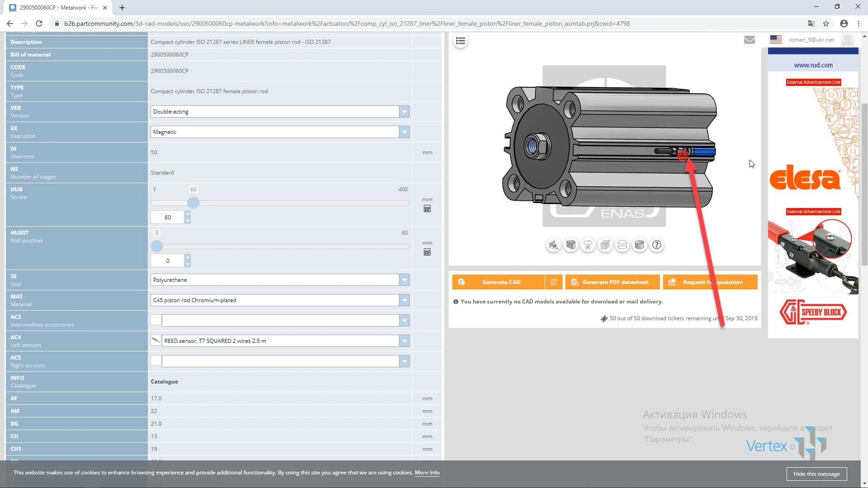The height and width of the screenshot is (488, 868).
Task: Open CAD format options next to Generate CAD
Action: [554, 282]
